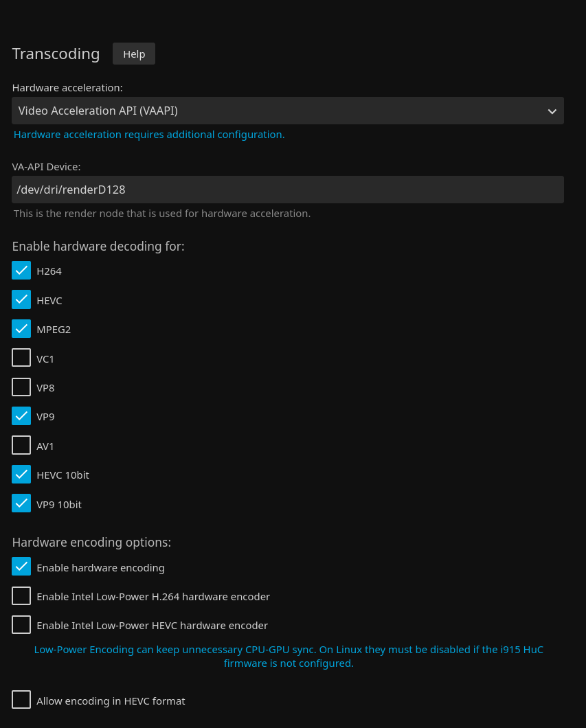This screenshot has width=586, height=728.
Task: Toggle the MPEG2 decoding checkbox
Action: click(21, 329)
